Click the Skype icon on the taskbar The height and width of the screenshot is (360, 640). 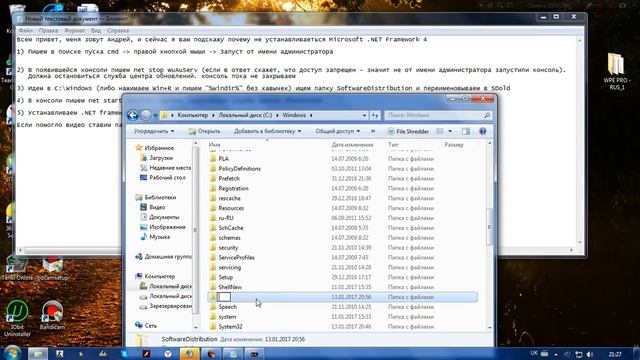coord(124,354)
